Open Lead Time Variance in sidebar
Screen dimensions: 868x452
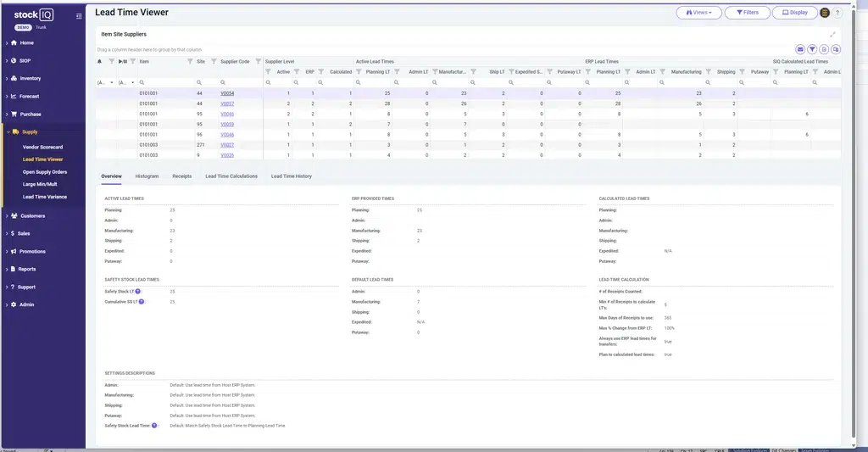[45, 197]
